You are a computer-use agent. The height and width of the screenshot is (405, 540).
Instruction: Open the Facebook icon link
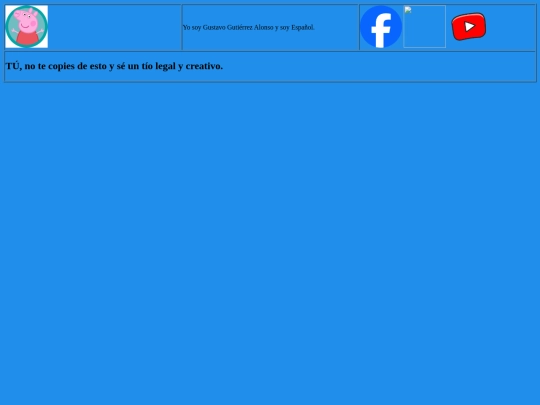click(x=381, y=27)
